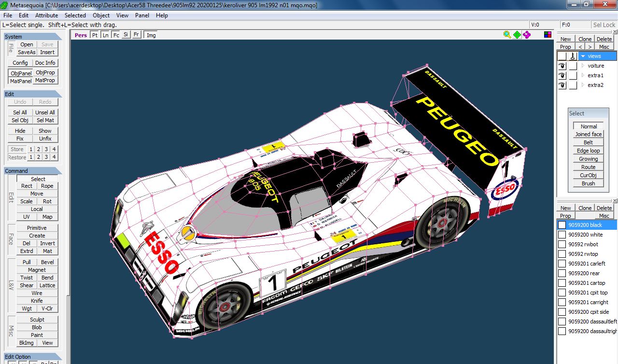The width and height of the screenshot is (618, 364).
Task: Expand the voiture object node
Action: [x=583, y=66]
